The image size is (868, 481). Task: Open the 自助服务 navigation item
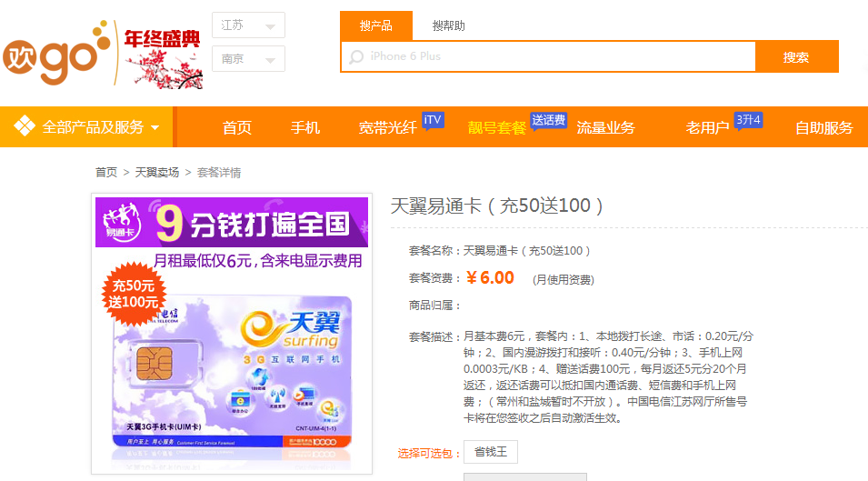(823, 128)
